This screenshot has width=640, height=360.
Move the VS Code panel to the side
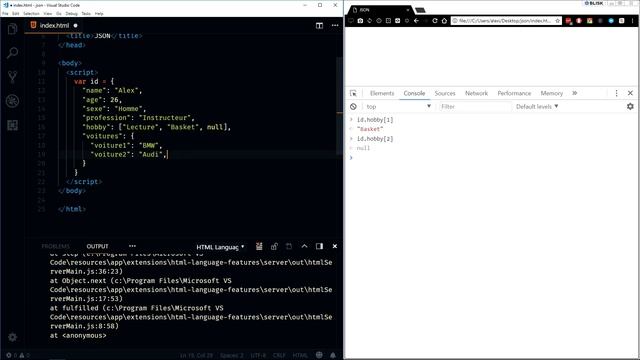[x=319, y=246]
